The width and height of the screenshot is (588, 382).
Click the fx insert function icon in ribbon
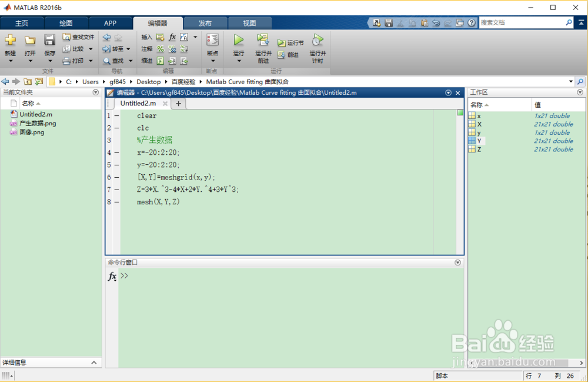point(172,36)
